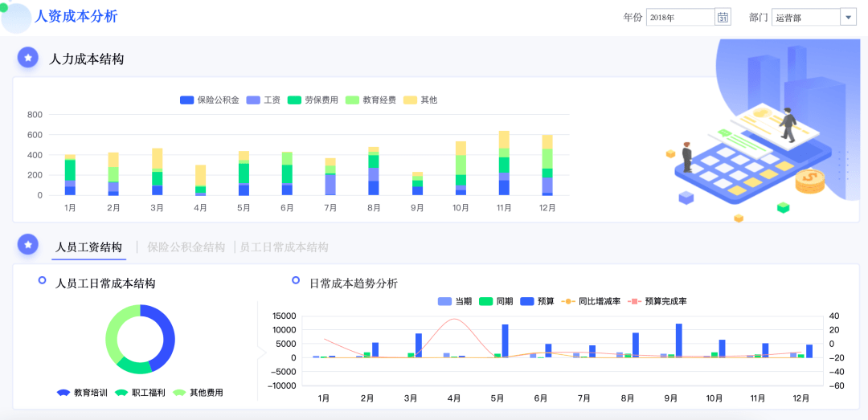The image size is (868, 420).
Task: Click the star icon beside 人力成本结构
Action: pos(27,58)
